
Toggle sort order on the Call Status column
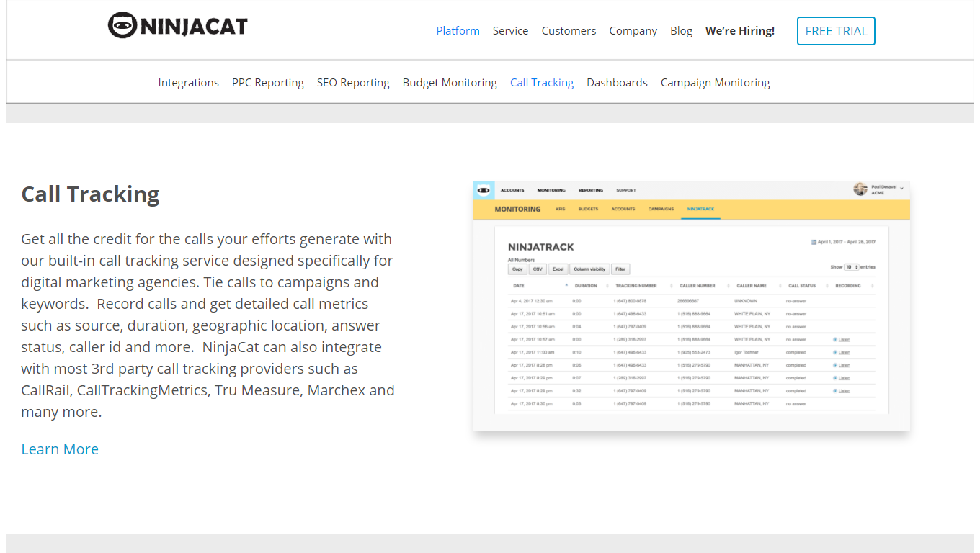827,286
